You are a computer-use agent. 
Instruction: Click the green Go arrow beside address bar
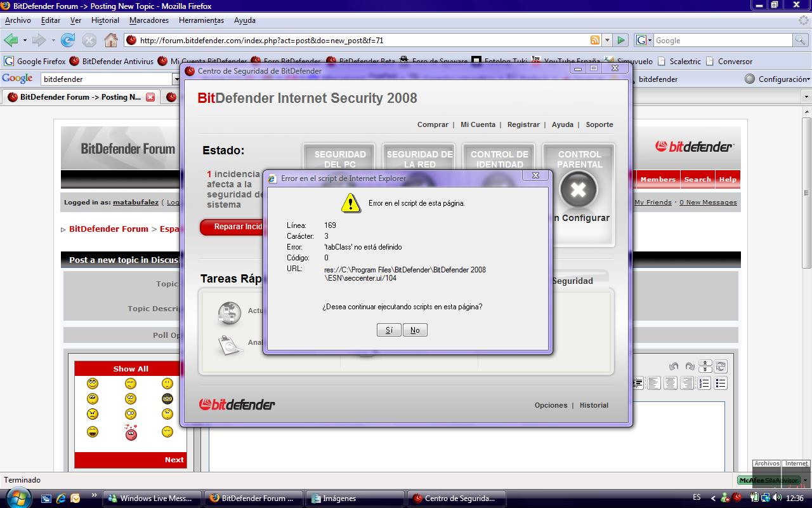(621, 40)
